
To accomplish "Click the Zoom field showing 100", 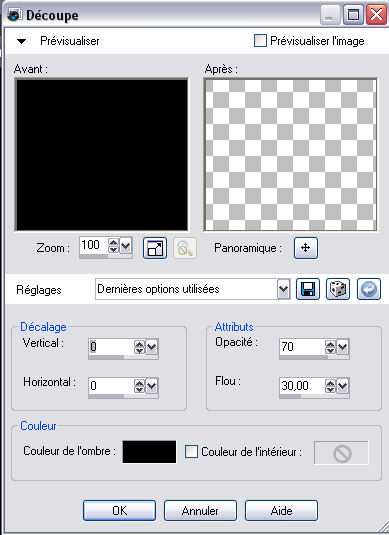I will [x=94, y=245].
